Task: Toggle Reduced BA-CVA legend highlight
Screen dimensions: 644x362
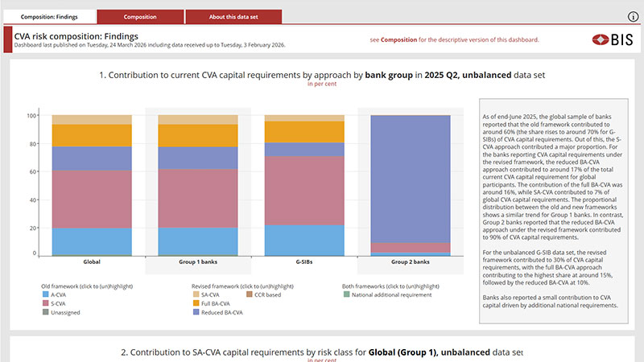Action: pyautogui.click(x=217, y=312)
